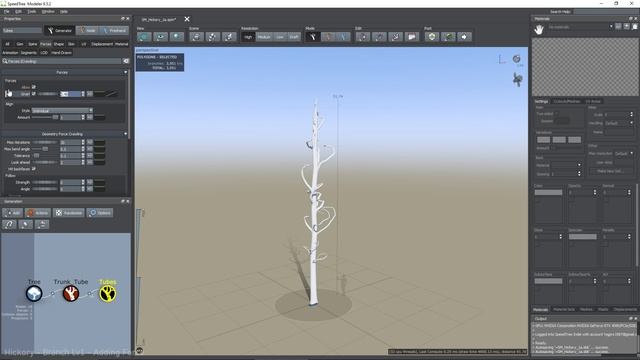Click first Edit toolbar icon
Image resolution: width=640 pixels, height=360 pixels.
click(x=362, y=37)
